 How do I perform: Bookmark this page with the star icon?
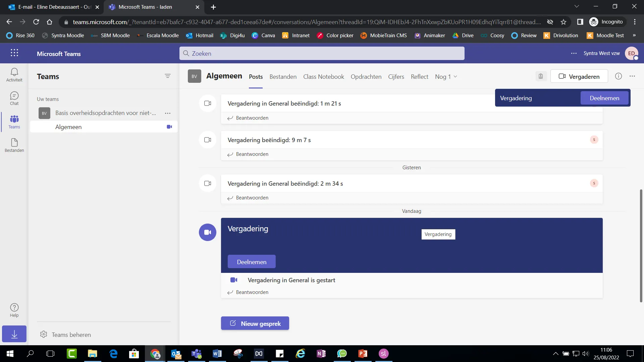[x=563, y=22]
